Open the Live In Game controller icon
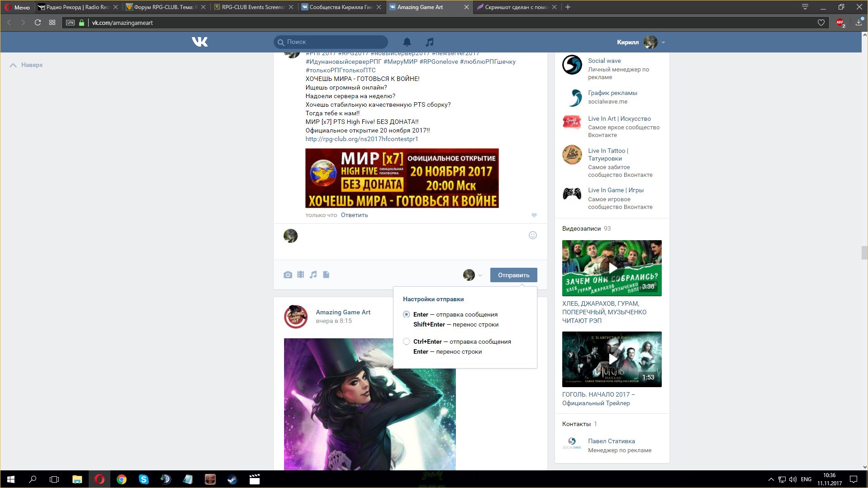Image resolution: width=868 pixels, height=488 pixels. pyautogui.click(x=572, y=194)
